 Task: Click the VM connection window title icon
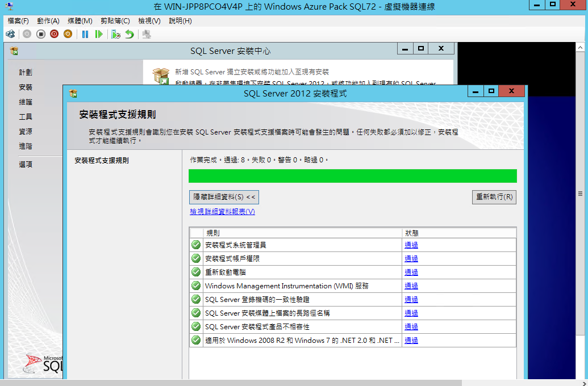point(10,6)
